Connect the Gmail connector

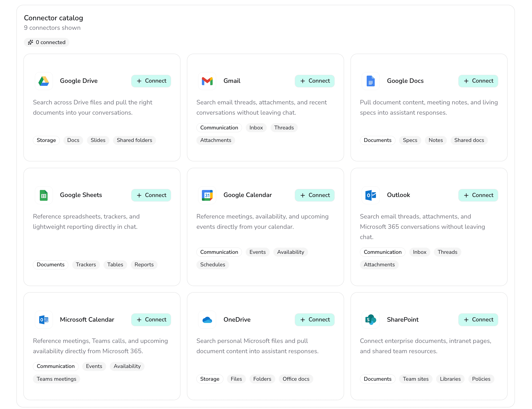point(315,81)
